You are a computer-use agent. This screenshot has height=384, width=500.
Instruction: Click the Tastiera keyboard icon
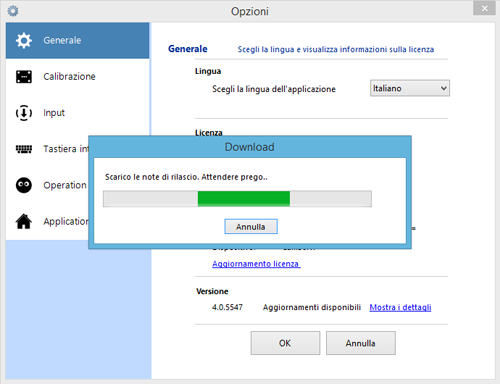tap(24, 149)
